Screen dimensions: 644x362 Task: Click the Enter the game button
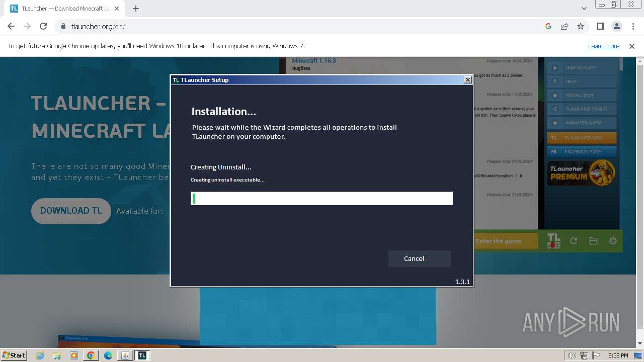pyautogui.click(x=506, y=241)
